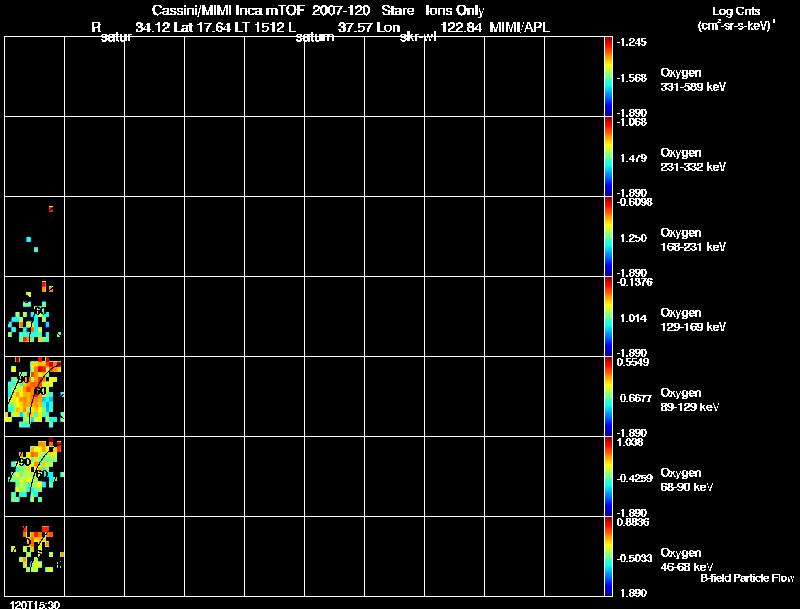Screen dimensions: 800x609
Task: Click the 120T15:30 timestamp below the first column
Action: pyautogui.click(x=35, y=604)
